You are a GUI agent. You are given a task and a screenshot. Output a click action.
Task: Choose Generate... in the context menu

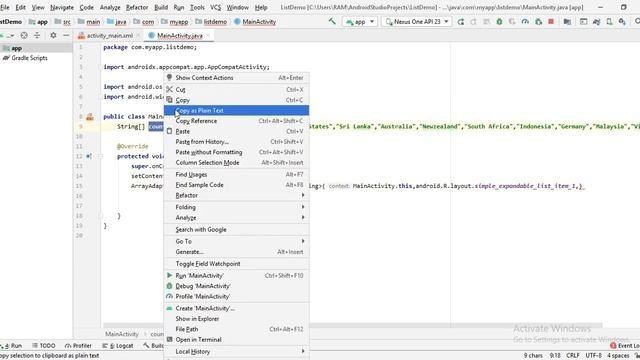coord(236,252)
